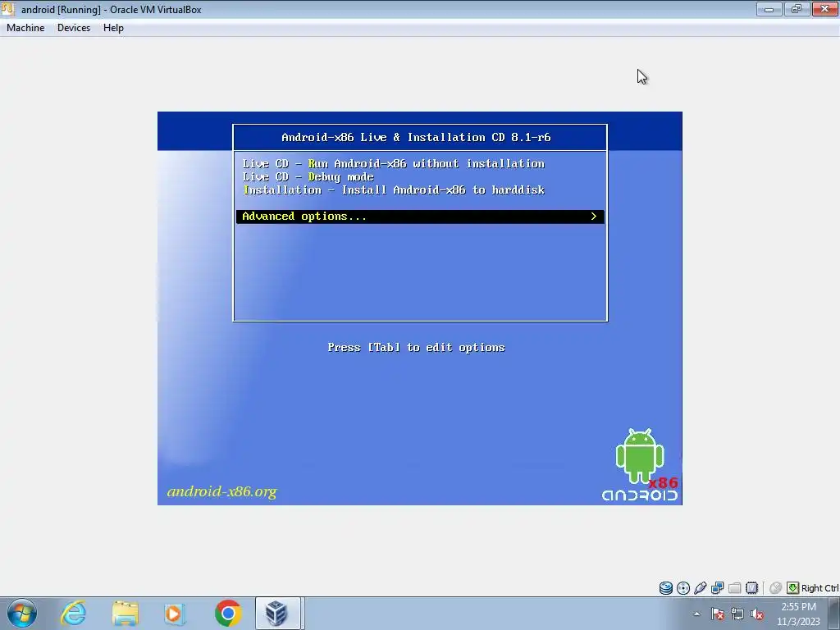Viewport: 840px width, 630px height.
Task: Click the VirtualBox title bar app icon
Action: (x=8, y=9)
